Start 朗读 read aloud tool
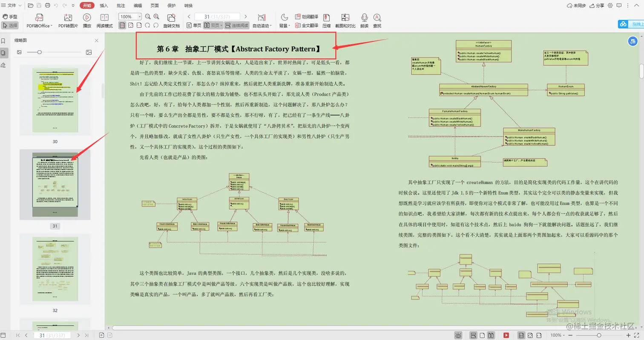This screenshot has height=340, width=644. pos(364,21)
